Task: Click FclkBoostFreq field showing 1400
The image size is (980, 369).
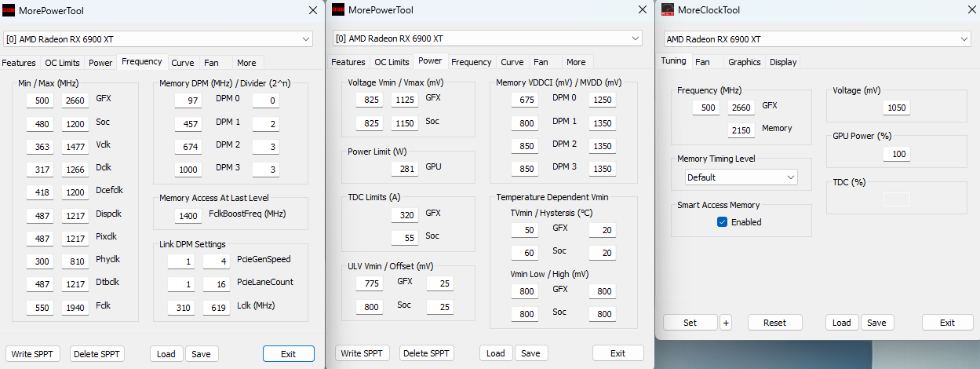Action: coord(188,215)
